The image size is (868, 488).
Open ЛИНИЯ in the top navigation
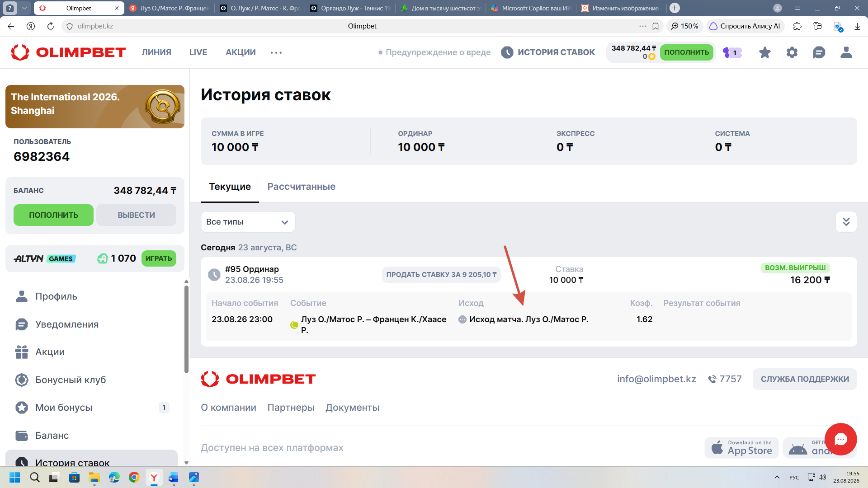coord(156,52)
